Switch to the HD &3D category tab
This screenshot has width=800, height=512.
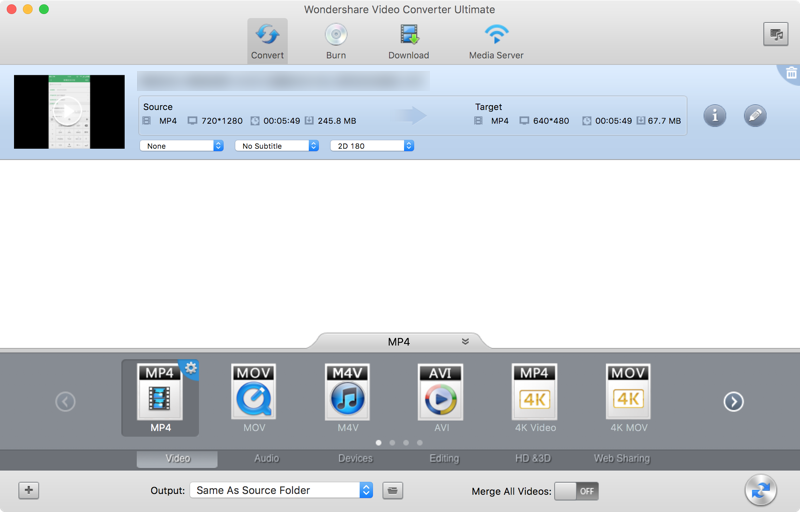tap(533, 458)
